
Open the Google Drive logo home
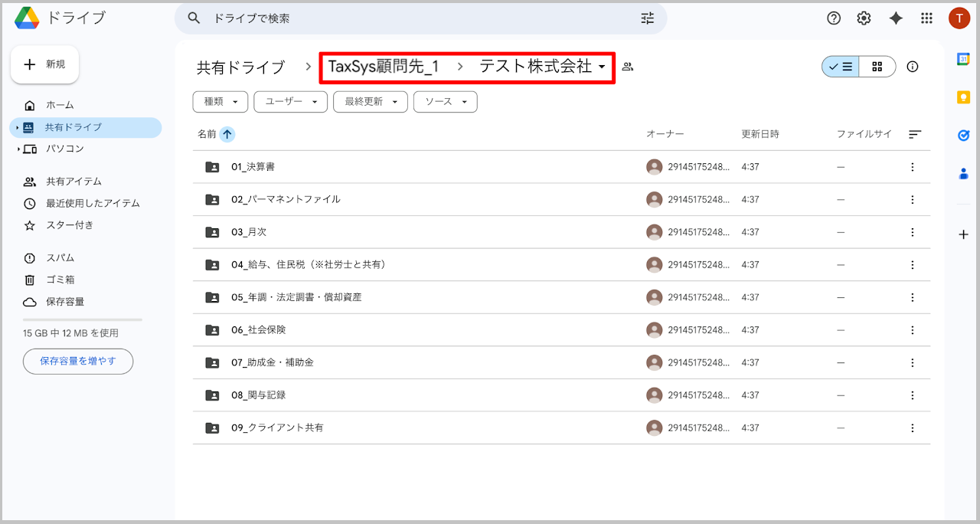tap(28, 18)
